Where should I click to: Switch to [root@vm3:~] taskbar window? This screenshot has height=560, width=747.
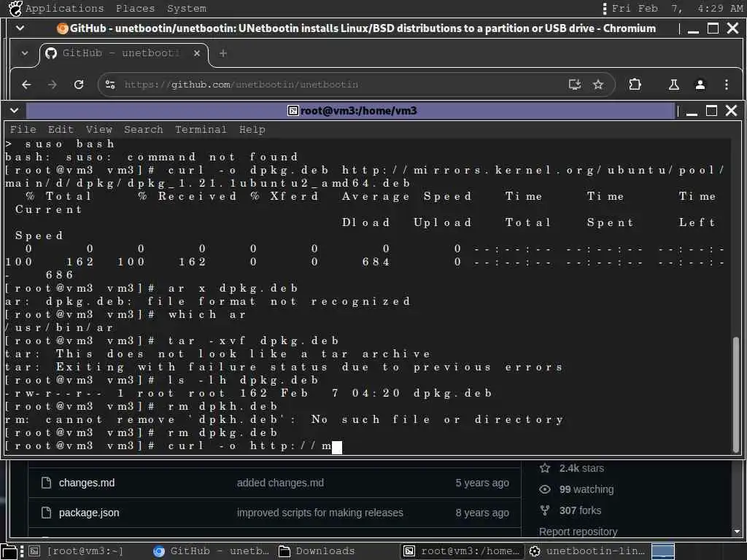pyautogui.click(x=76, y=551)
